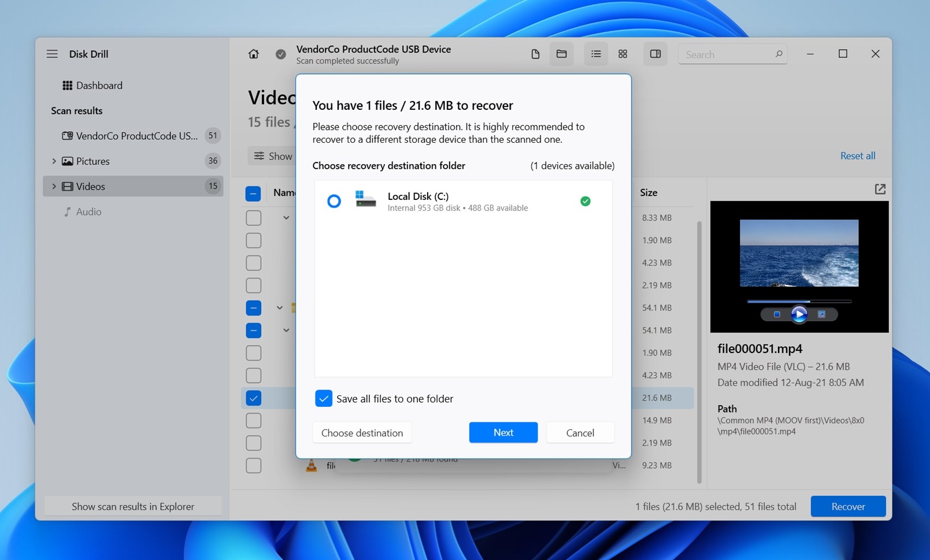Uncheck Save all files to one folder
The image size is (930, 560).
(x=324, y=398)
